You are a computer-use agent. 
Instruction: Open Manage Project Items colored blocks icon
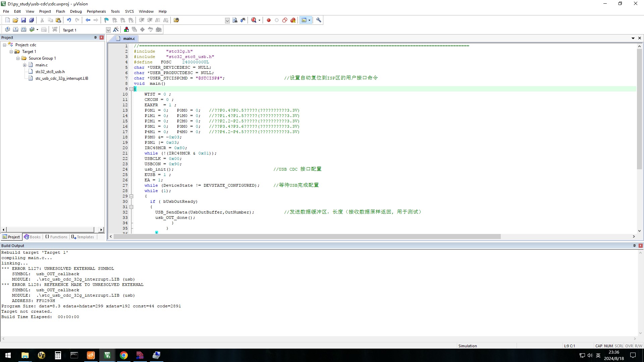tap(126, 30)
